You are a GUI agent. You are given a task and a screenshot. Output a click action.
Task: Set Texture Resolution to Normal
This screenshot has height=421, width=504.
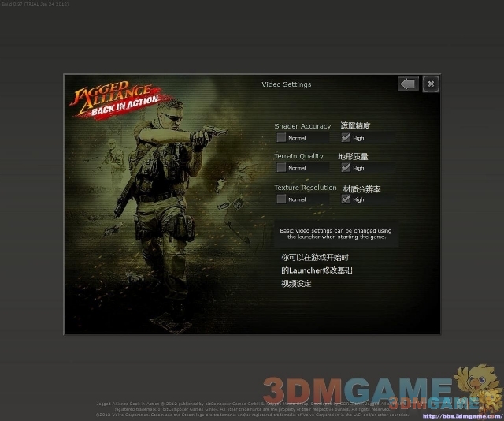pos(281,199)
